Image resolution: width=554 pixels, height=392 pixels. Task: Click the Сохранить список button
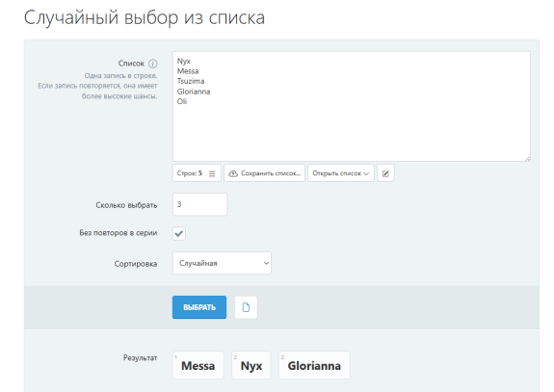pyautogui.click(x=264, y=173)
